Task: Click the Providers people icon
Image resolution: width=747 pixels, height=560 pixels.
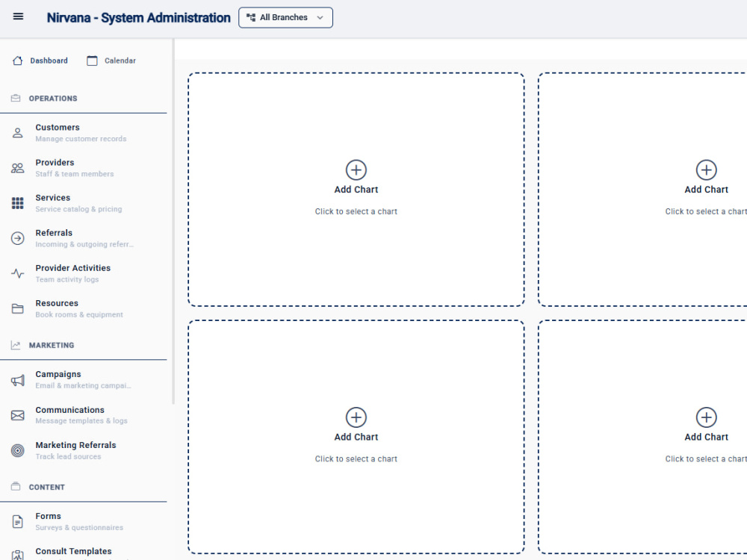Action: [18, 168]
